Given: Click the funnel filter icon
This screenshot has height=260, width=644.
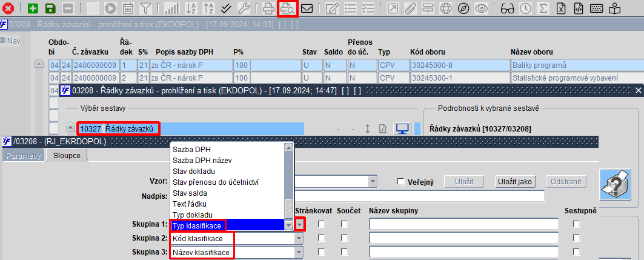Looking at the screenshot, I should click(145, 8).
